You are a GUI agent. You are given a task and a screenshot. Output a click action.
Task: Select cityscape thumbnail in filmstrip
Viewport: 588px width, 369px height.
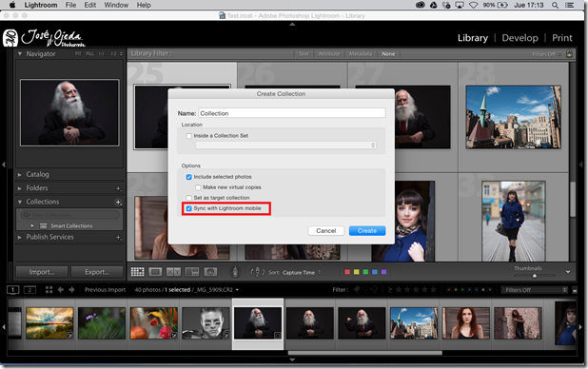(414, 323)
